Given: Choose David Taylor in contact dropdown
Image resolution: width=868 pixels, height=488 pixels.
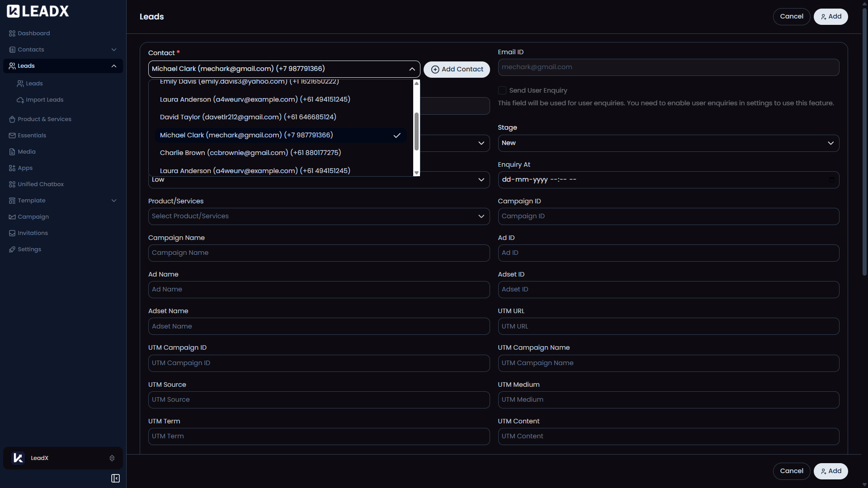Looking at the screenshot, I should coord(248,117).
